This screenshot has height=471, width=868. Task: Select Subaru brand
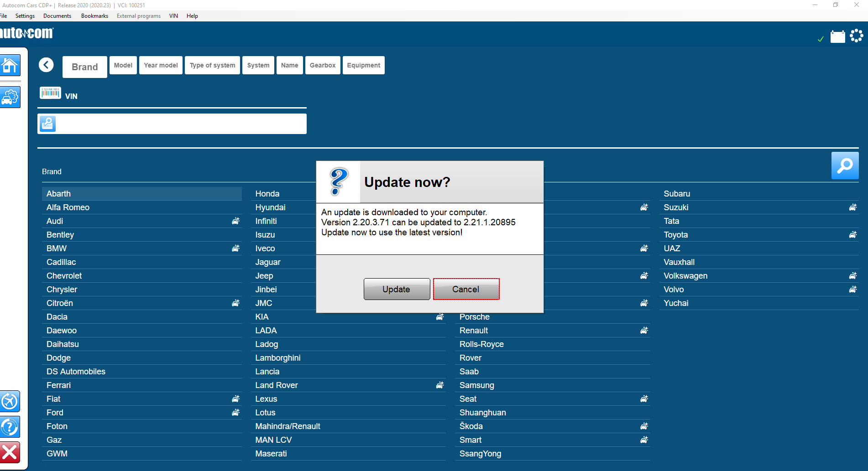click(x=759, y=194)
